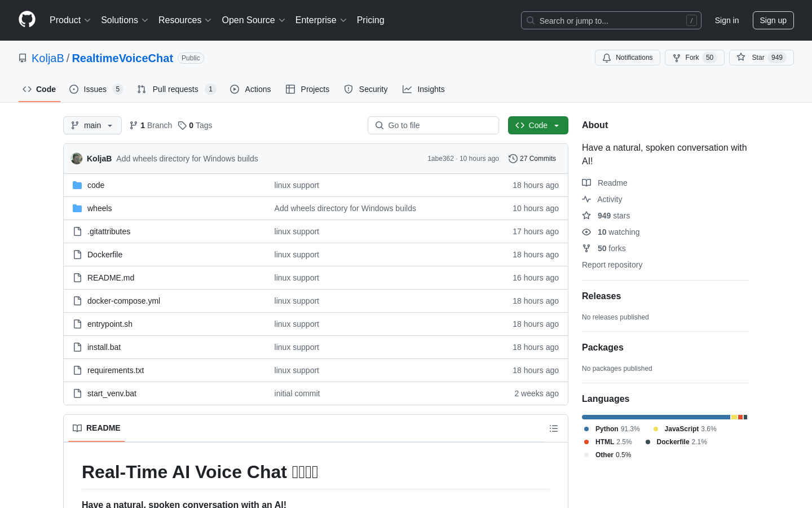Open the Security tab
812x508 pixels.
click(x=366, y=89)
